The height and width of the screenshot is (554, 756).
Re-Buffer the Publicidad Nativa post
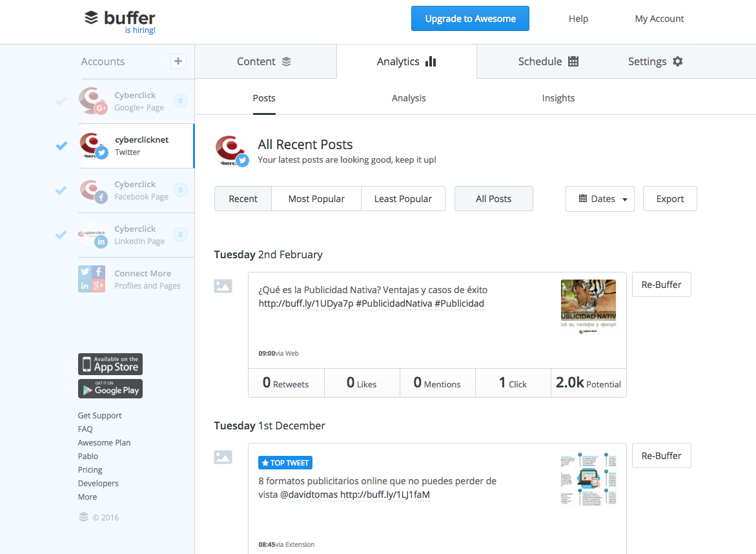tap(662, 285)
